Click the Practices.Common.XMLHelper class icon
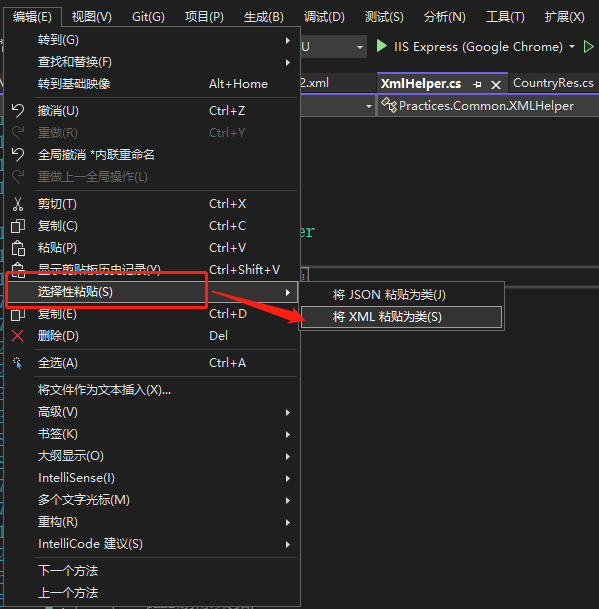Image resolution: width=599 pixels, height=609 pixels. coord(389,105)
